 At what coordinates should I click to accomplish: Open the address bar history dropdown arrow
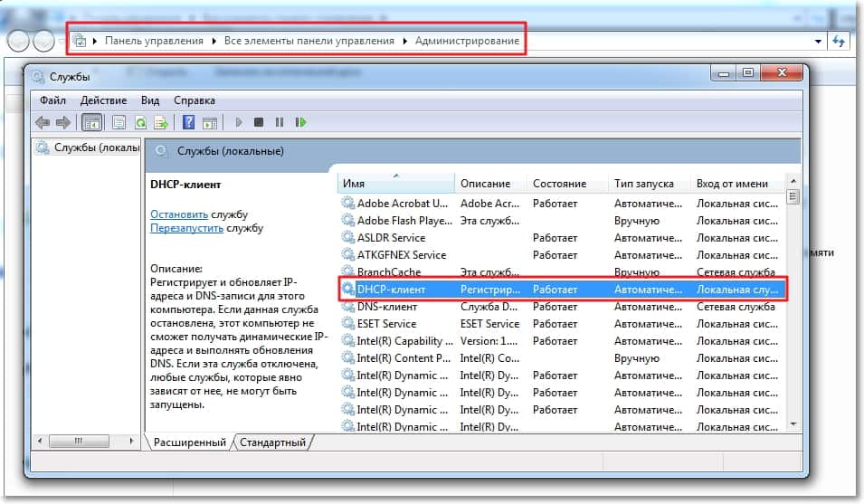819,42
